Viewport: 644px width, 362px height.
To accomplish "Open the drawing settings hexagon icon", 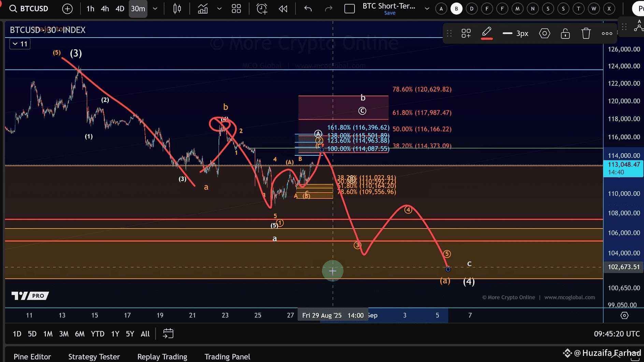I will pos(544,33).
